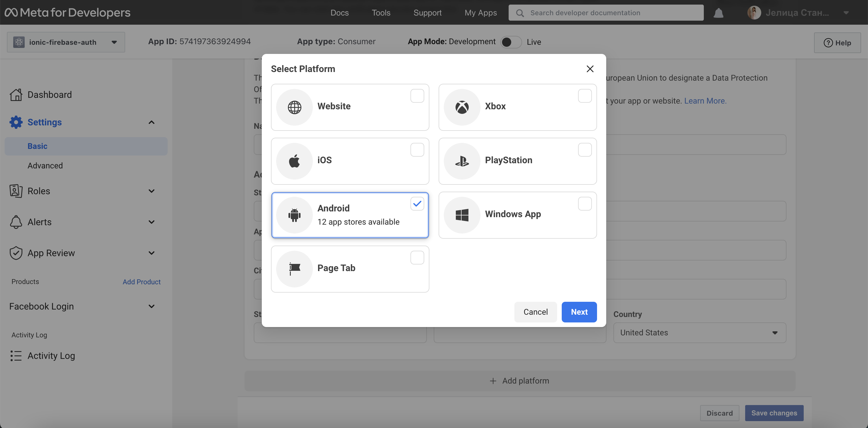Click the Dashboard home icon
Screen dimensions: 868x428
(16, 95)
